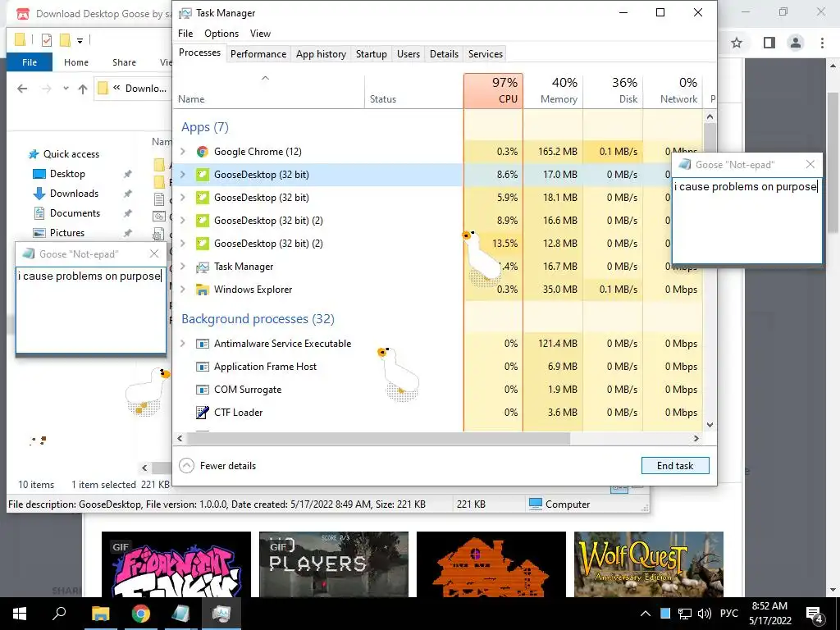
Task: Open the Chrome three-dot menu
Action: tap(822, 43)
